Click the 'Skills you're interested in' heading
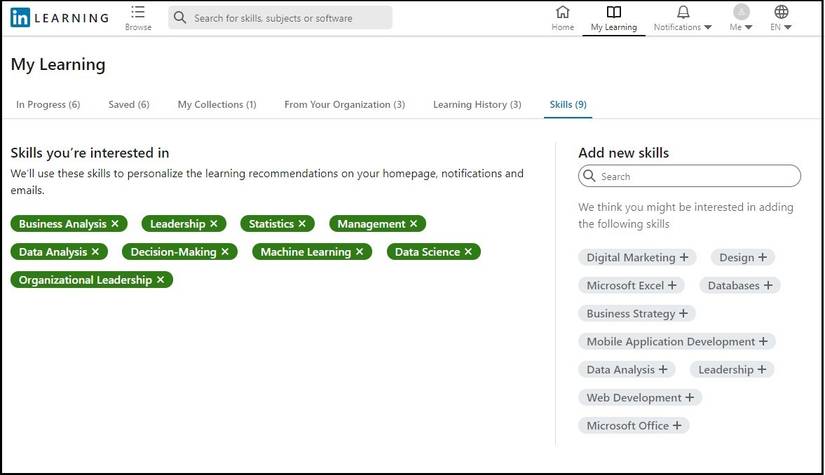This screenshot has height=475, width=825. click(90, 153)
